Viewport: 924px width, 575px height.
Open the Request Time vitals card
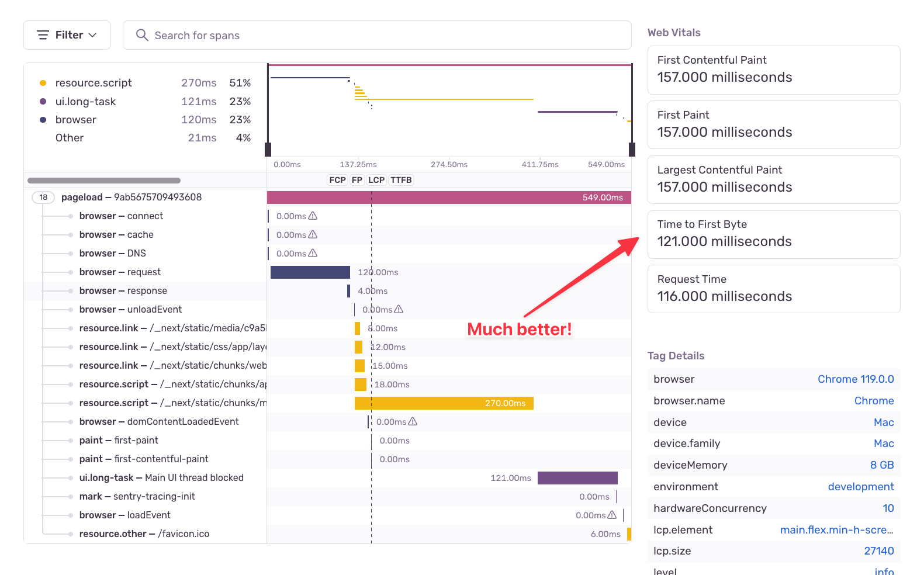(774, 289)
